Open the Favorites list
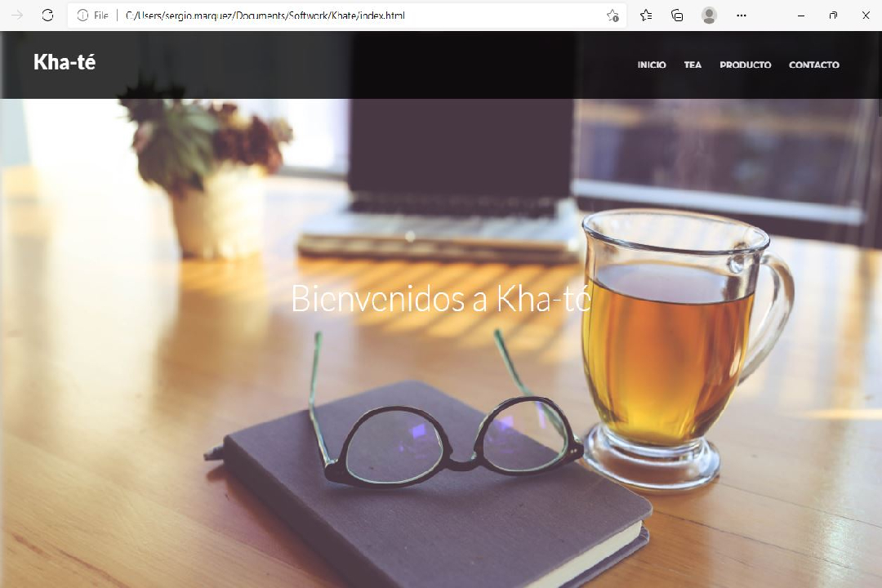The image size is (882, 588). click(x=646, y=16)
